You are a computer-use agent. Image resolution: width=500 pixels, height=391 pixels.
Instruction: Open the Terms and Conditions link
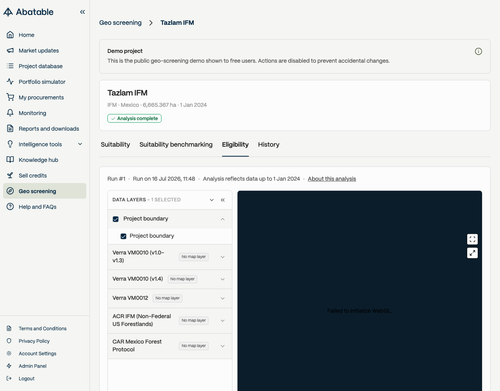tap(43, 328)
